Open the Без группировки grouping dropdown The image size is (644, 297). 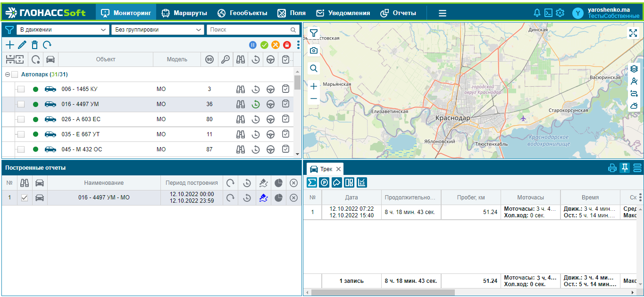[x=158, y=30]
